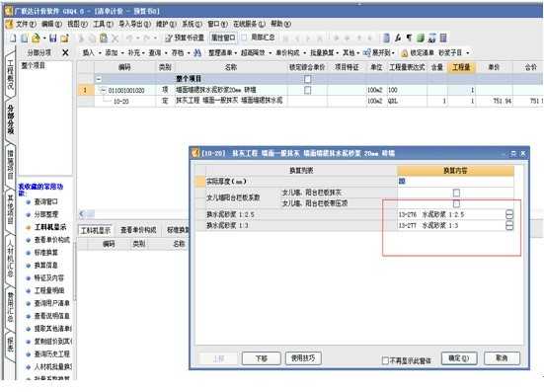The image size is (544, 392).
Task: Click the Delete X icon in toolbar
Action: pos(116,39)
